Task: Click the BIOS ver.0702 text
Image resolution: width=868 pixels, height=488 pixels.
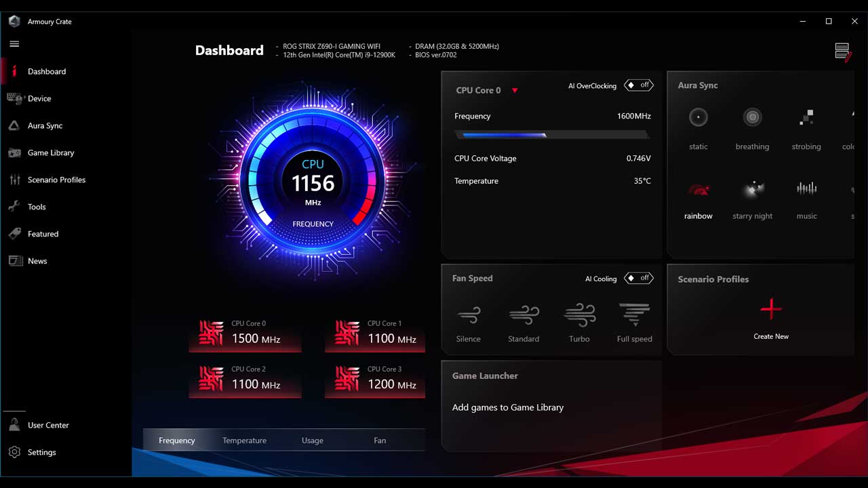Action: tap(436, 55)
